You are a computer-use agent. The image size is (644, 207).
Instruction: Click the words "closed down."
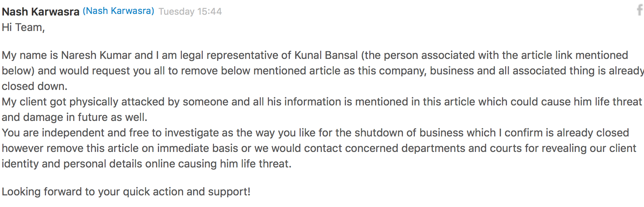34,86
